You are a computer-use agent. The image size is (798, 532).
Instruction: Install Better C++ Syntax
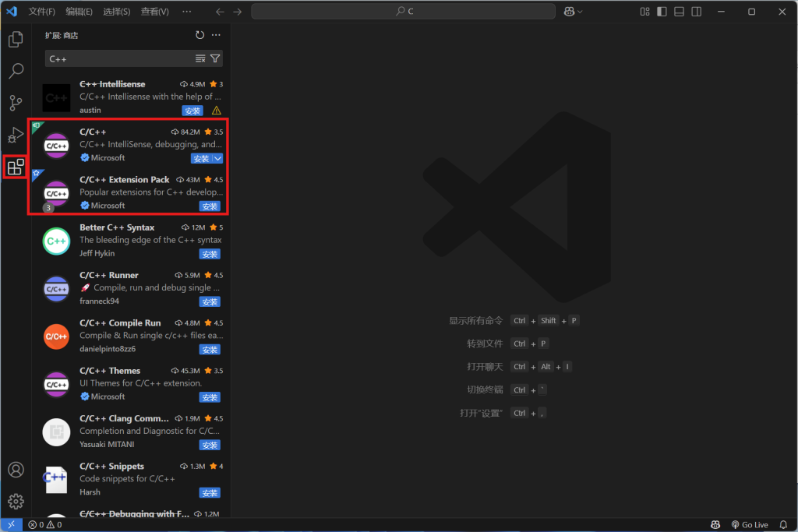click(210, 254)
